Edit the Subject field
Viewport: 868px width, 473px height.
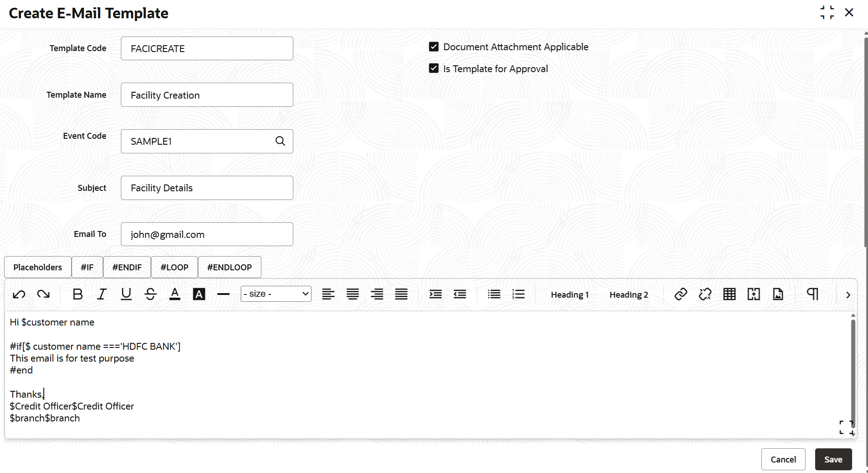click(207, 188)
